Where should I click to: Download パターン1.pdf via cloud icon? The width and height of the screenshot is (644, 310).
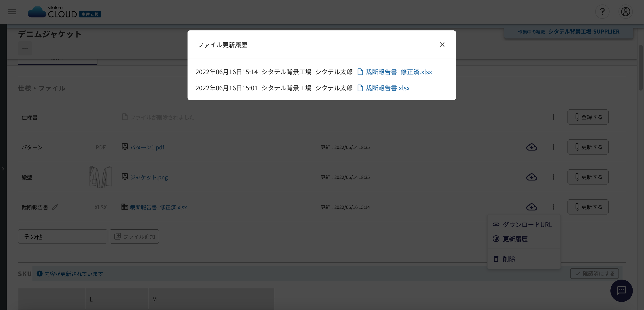(531, 147)
